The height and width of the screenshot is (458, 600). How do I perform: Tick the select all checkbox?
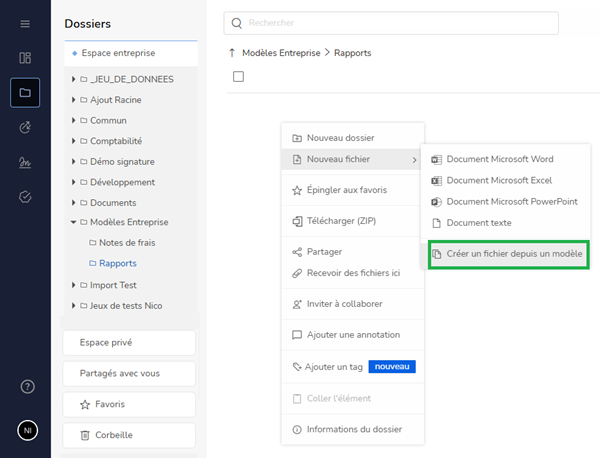click(238, 77)
